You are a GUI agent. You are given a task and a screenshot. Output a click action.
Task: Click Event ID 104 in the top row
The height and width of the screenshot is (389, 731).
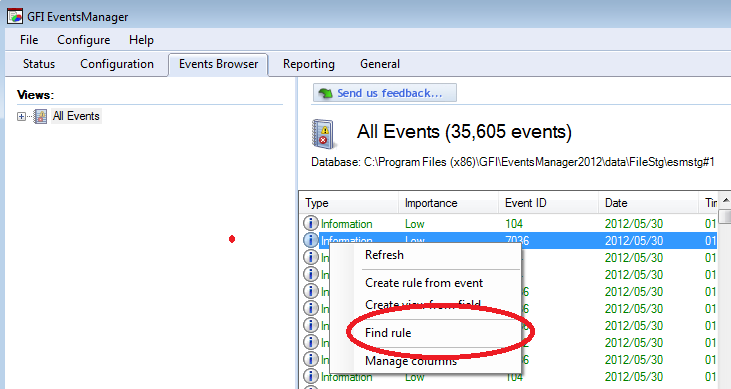pyautogui.click(x=514, y=224)
